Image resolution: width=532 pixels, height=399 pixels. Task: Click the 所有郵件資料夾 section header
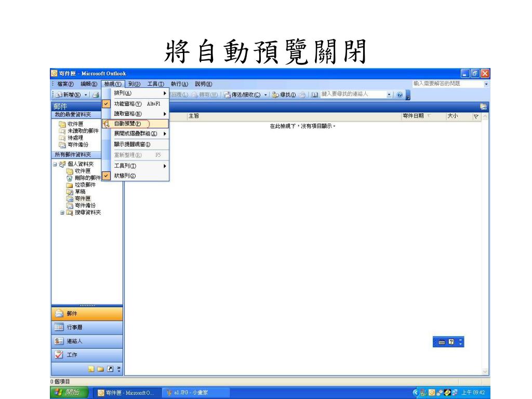tap(76, 155)
